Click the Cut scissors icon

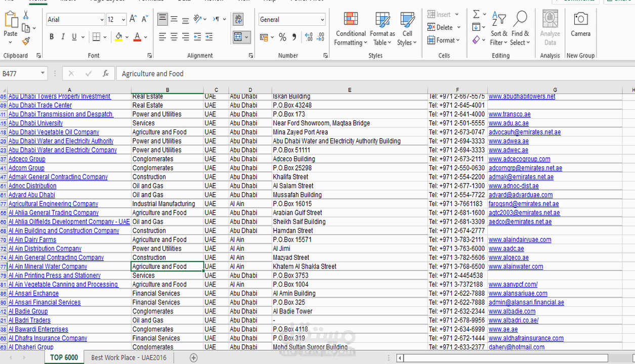click(x=26, y=16)
